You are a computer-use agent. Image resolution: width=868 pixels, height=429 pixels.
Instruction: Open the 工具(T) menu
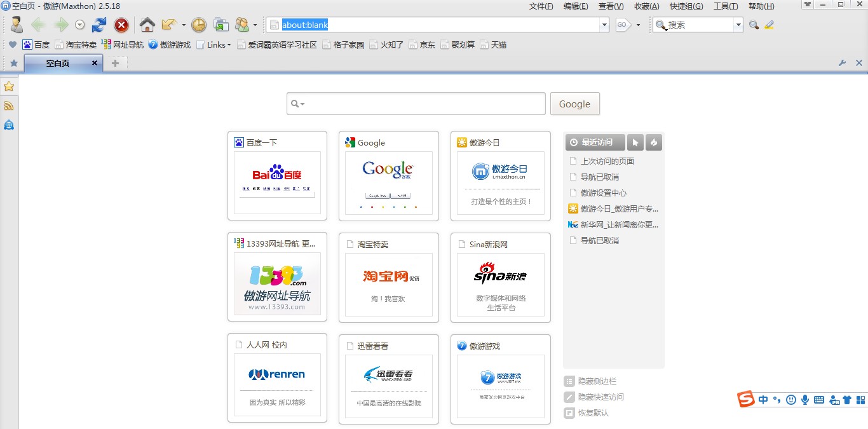pyautogui.click(x=725, y=6)
